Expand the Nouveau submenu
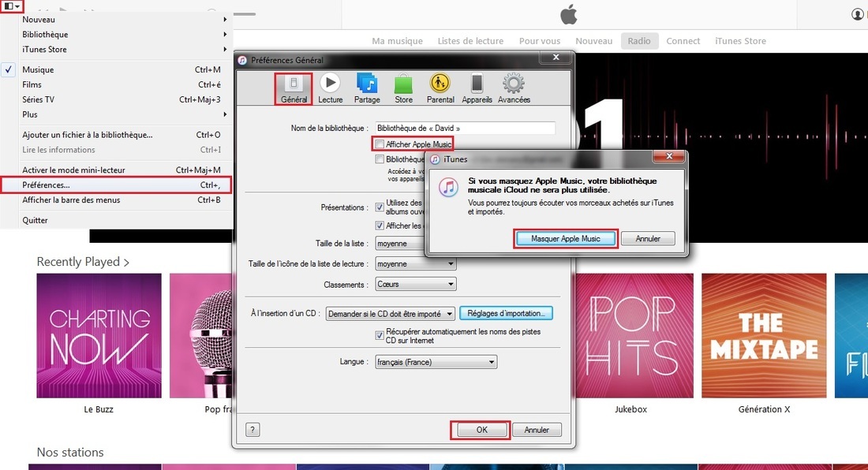868x470 pixels. coord(116,20)
